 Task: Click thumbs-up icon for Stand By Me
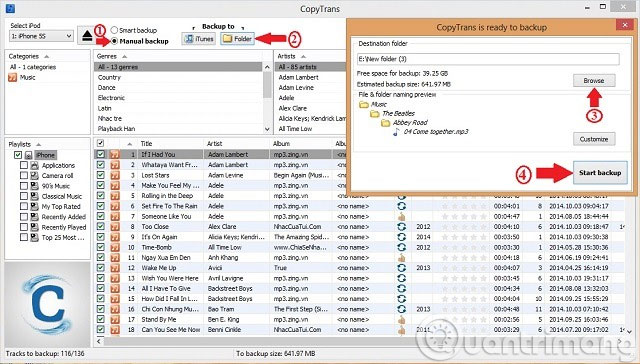point(402,319)
